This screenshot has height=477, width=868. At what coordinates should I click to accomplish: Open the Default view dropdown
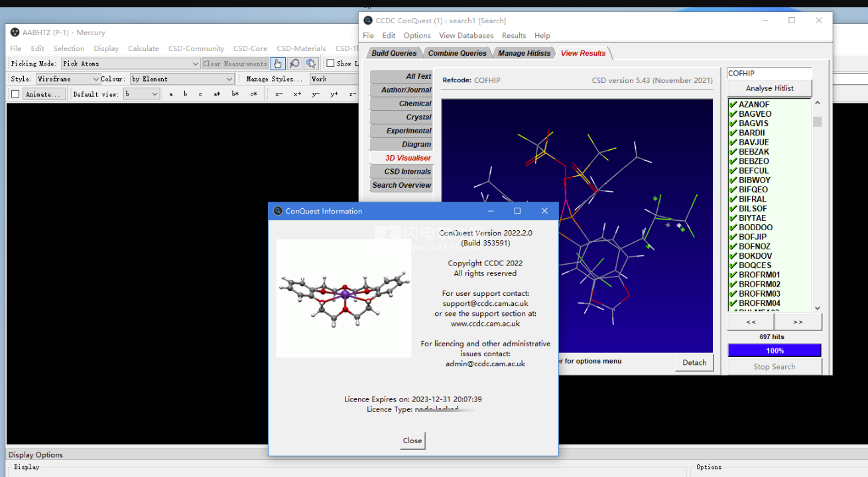pos(142,94)
